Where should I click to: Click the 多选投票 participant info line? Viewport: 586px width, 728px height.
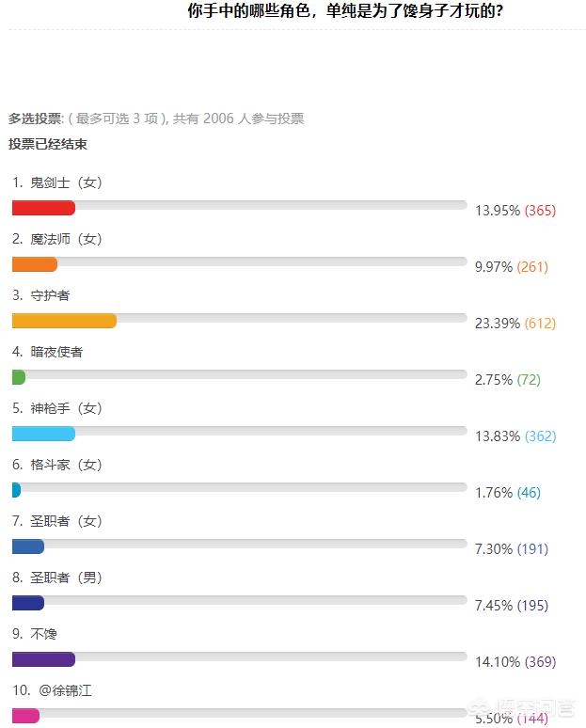[156, 119]
